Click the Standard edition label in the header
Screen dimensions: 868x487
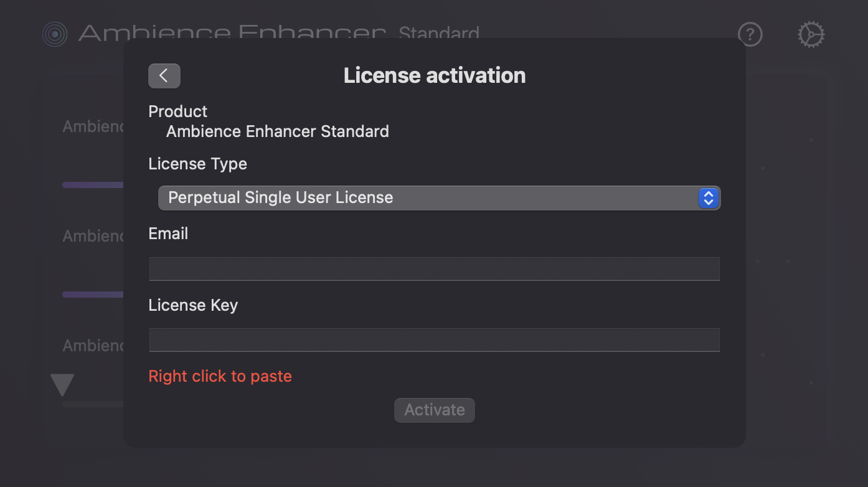click(440, 34)
